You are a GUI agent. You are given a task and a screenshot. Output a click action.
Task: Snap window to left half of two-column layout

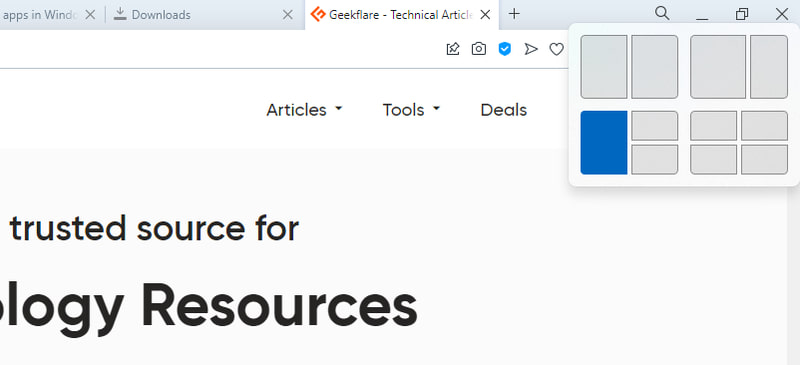[604, 67]
